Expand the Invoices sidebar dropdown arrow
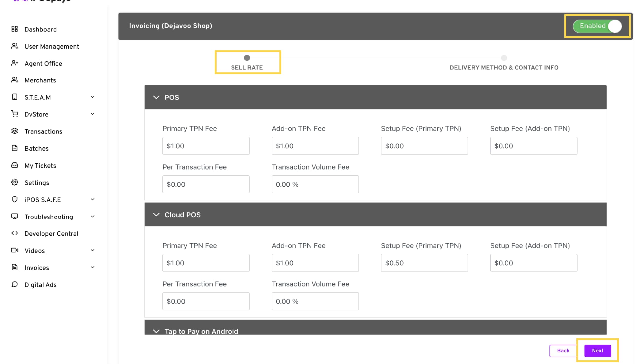 point(93,267)
